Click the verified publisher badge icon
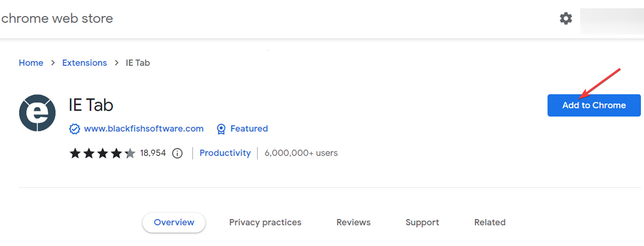This screenshot has height=246, width=644. pyautogui.click(x=75, y=129)
